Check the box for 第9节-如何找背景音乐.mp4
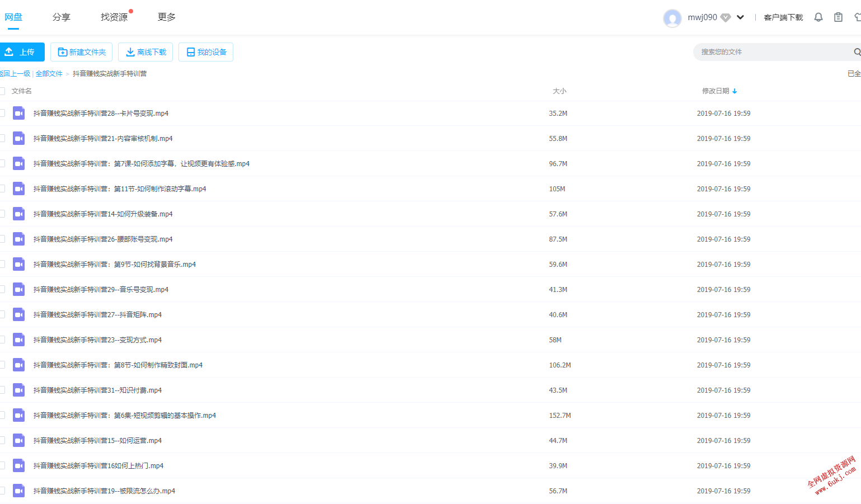This screenshot has width=861, height=504. tap(2, 264)
